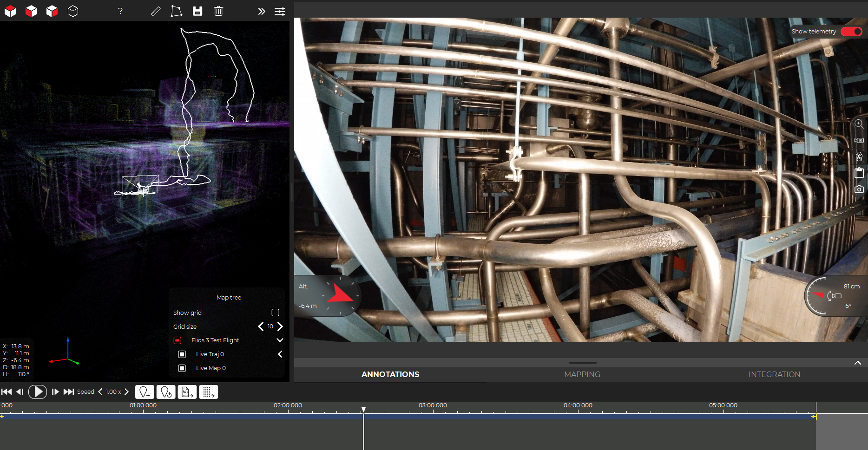Expand the bottom panel with the chevron
This screenshot has width=868, height=450.
point(858,363)
